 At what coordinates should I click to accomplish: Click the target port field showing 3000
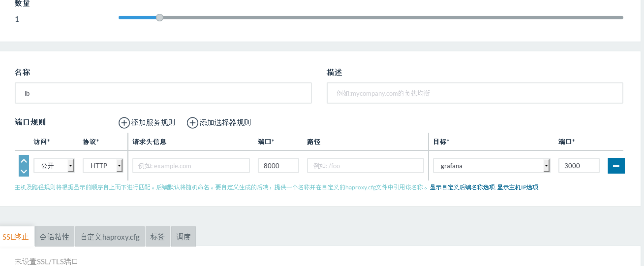[x=579, y=166]
